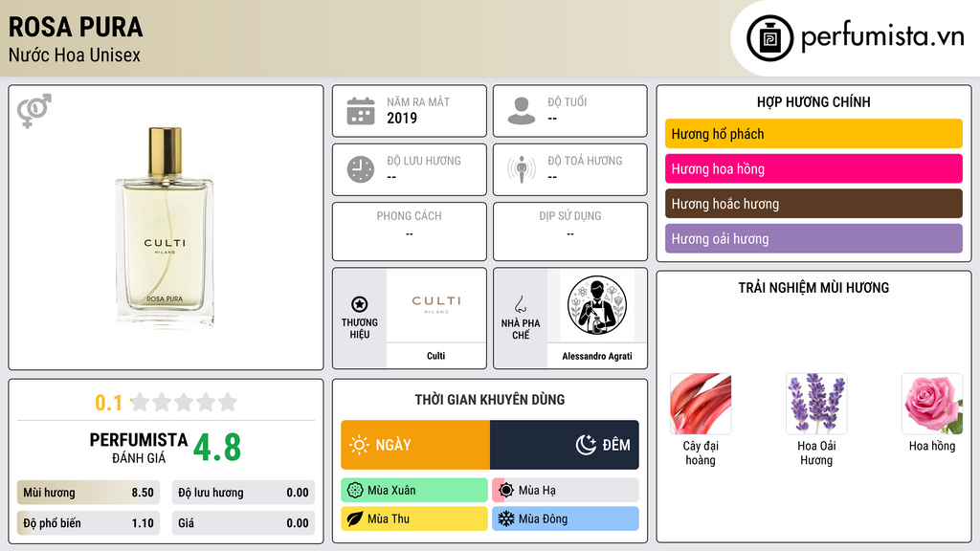Select the brown Hương hoắc hương accord bar

(x=813, y=204)
